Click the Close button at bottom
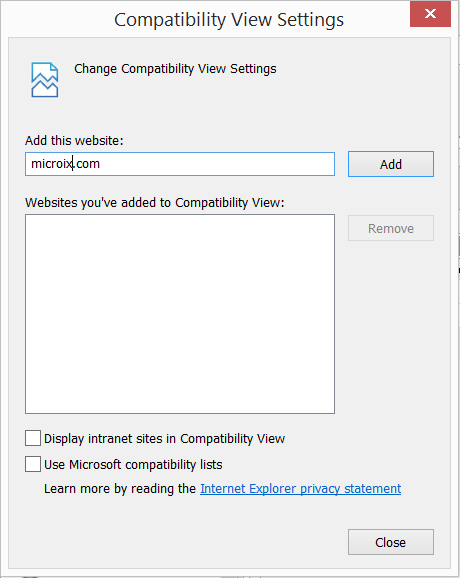The width and height of the screenshot is (460, 578). (391, 542)
